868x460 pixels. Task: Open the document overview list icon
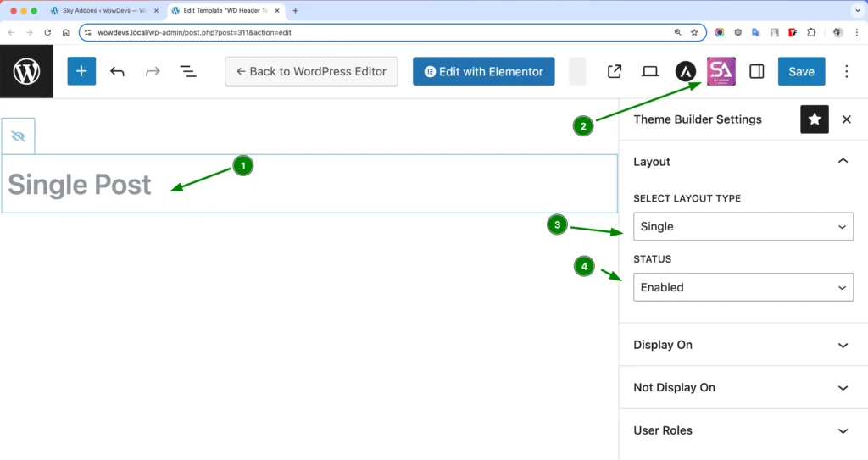click(188, 71)
